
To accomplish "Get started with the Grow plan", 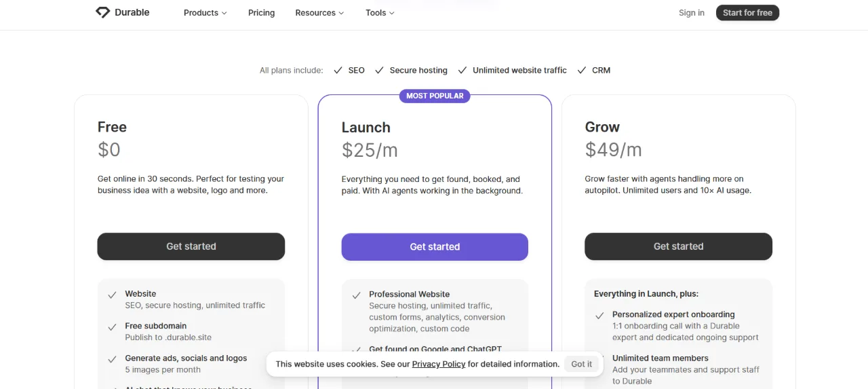I will tap(678, 246).
